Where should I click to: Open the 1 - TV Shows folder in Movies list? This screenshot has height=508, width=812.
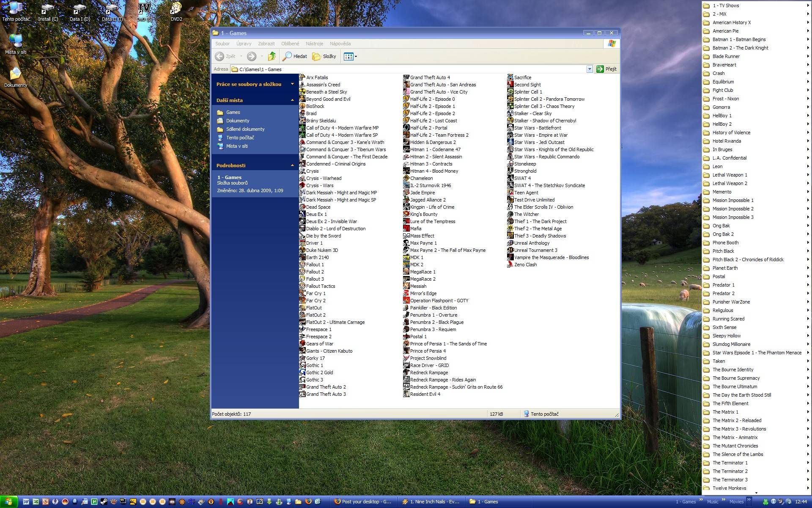point(756,6)
